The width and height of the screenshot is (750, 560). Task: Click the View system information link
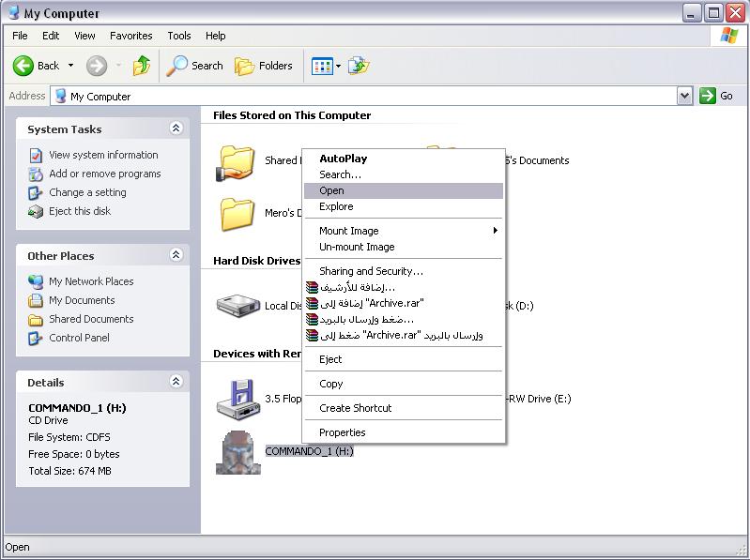103,155
